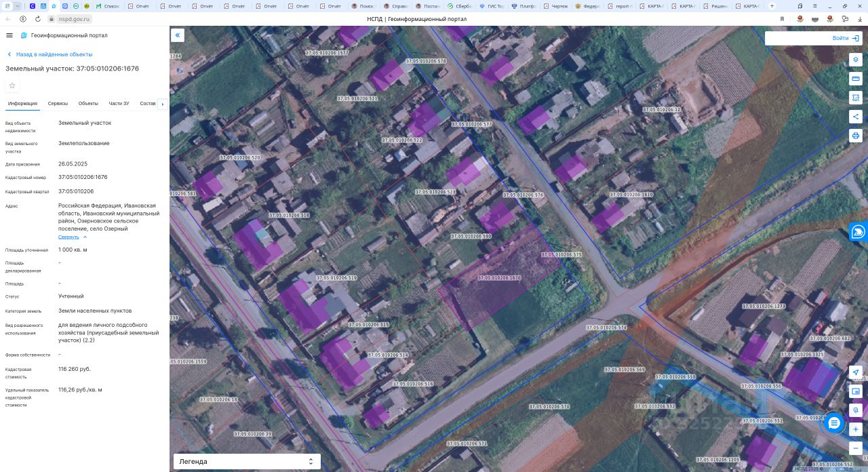The image size is (868, 472).
Task: Click Земли населенных пунктов category value
Action: click(95, 311)
